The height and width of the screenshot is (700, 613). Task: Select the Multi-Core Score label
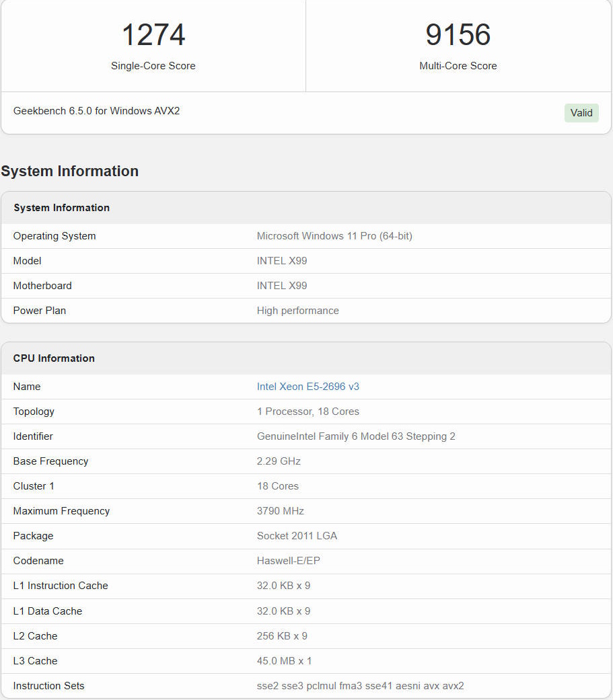point(458,66)
